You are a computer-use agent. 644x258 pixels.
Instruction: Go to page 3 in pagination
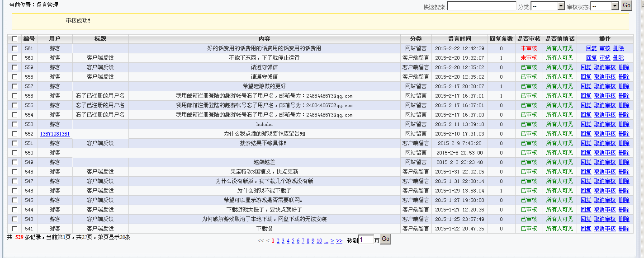pos(283,241)
